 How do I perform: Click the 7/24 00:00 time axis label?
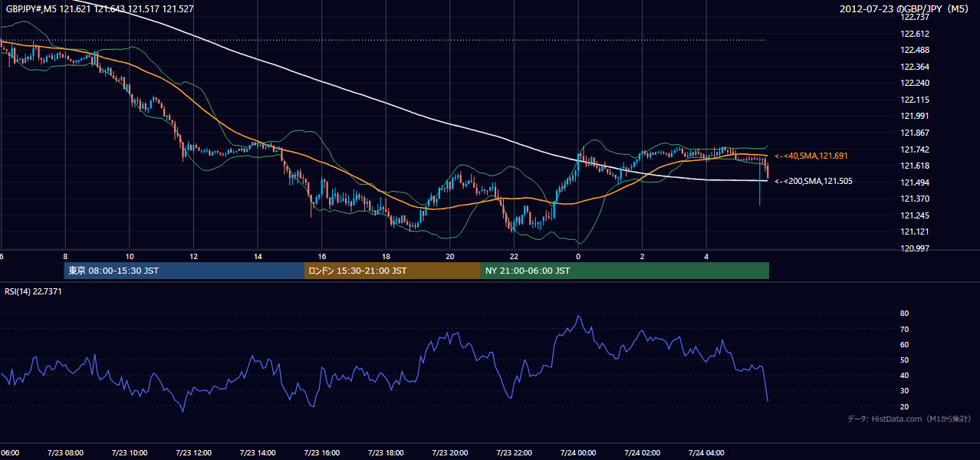[578, 452]
